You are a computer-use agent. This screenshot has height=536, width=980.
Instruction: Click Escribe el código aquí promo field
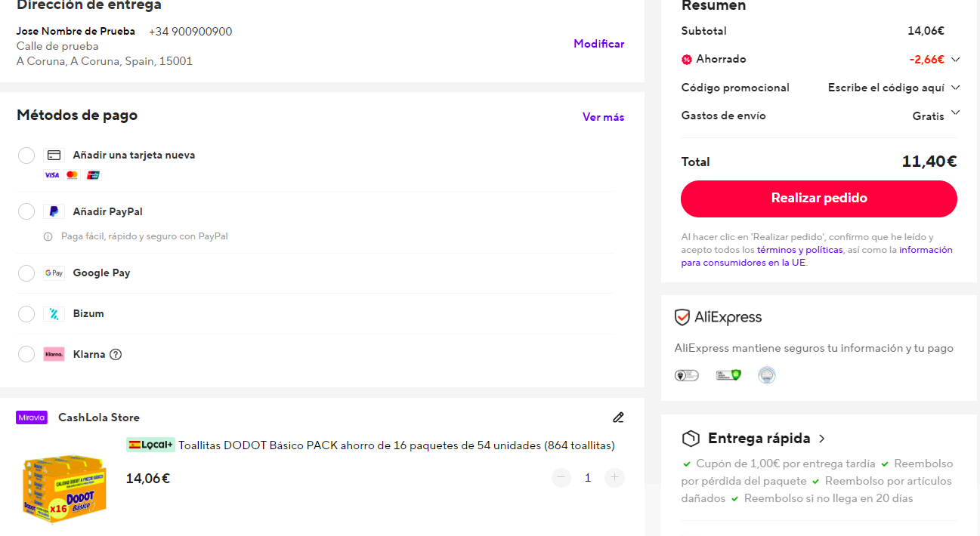click(886, 88)
